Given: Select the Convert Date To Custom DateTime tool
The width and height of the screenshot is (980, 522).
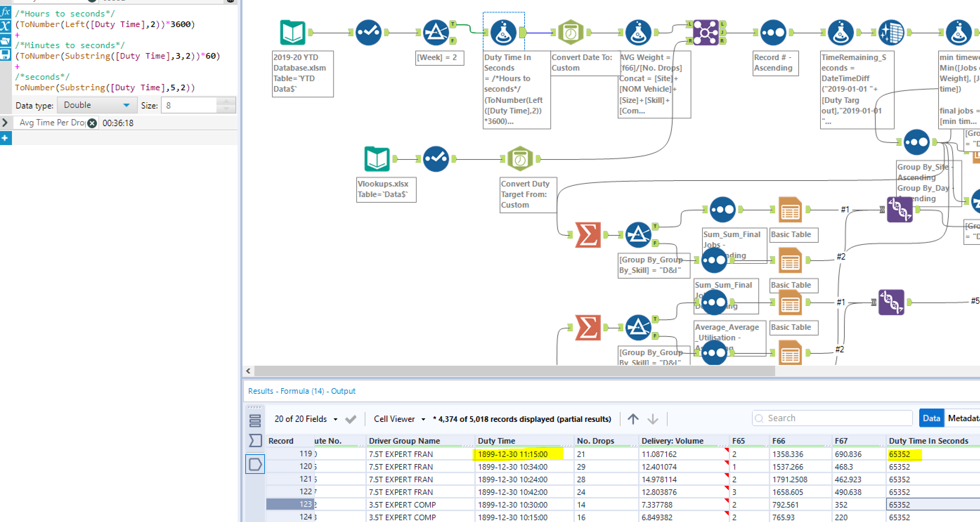Looking at the screenshot, I should coord(570,33).
